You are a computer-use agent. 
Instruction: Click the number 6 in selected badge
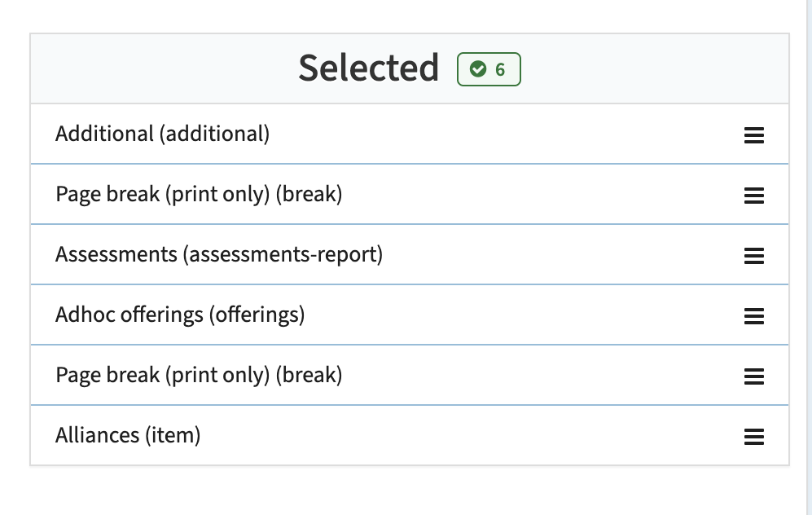[x=500, y=69]
